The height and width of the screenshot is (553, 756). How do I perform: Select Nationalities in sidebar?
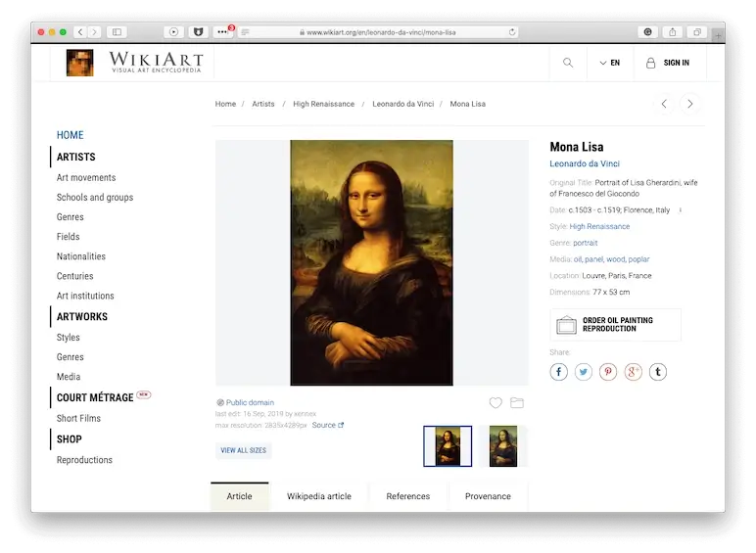click(80, 256)
